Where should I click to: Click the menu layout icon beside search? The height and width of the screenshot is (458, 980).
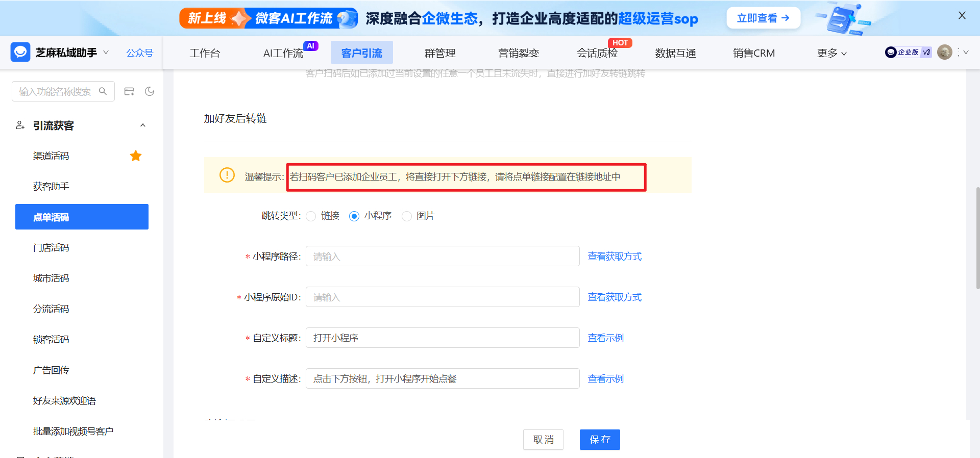coord(129,91)
